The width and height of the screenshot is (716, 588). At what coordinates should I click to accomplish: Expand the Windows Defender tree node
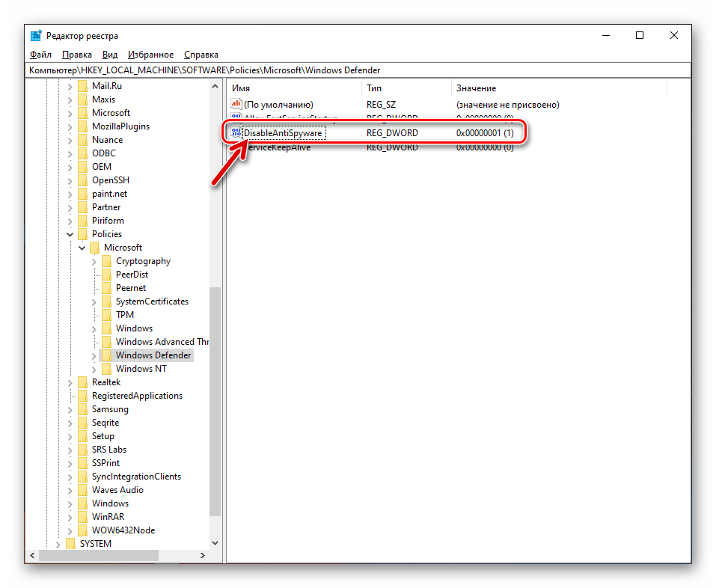(94, 355)
